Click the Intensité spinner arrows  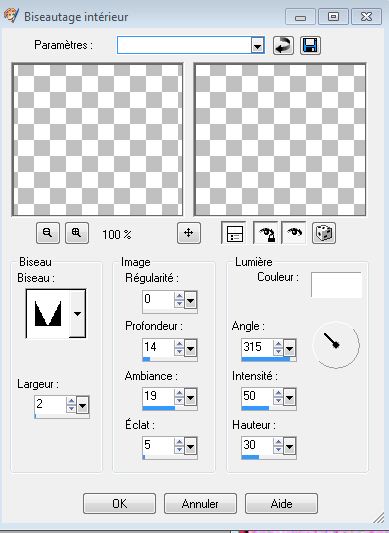coord(278,397)
